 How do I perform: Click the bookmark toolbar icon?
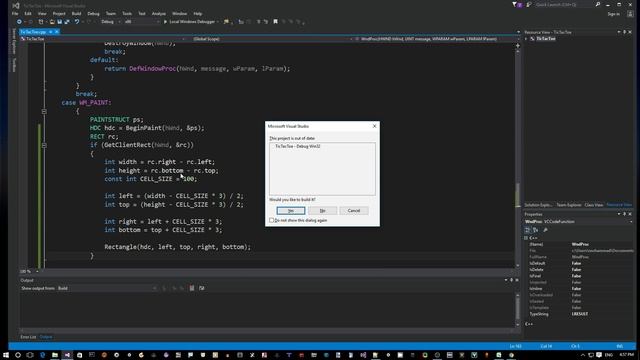276,22
